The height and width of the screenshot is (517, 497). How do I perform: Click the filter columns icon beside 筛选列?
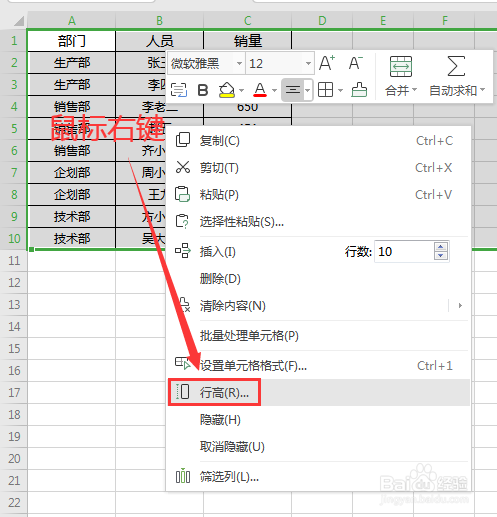[x=183, y=476]
